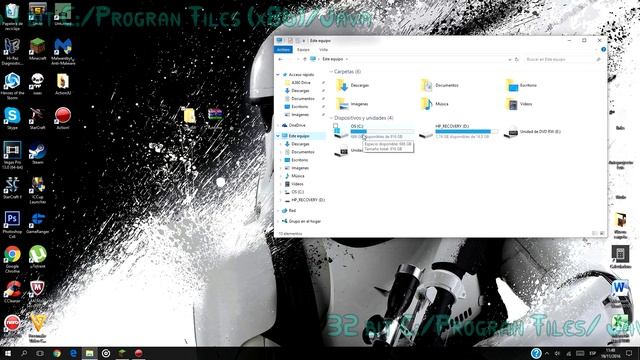Click the OS (C:) capacity bar
The width and height of the screenshot is (640, 360).
(x=382, y=131)
